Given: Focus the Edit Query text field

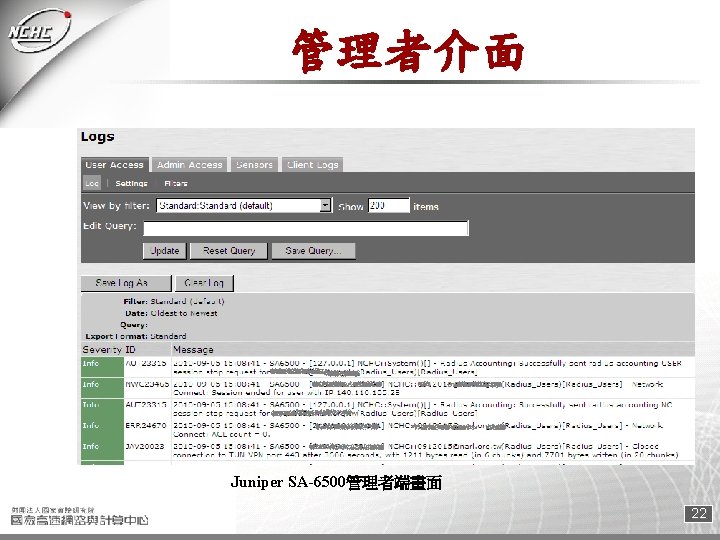Looking at the screenshot, I should coord(306,228).
